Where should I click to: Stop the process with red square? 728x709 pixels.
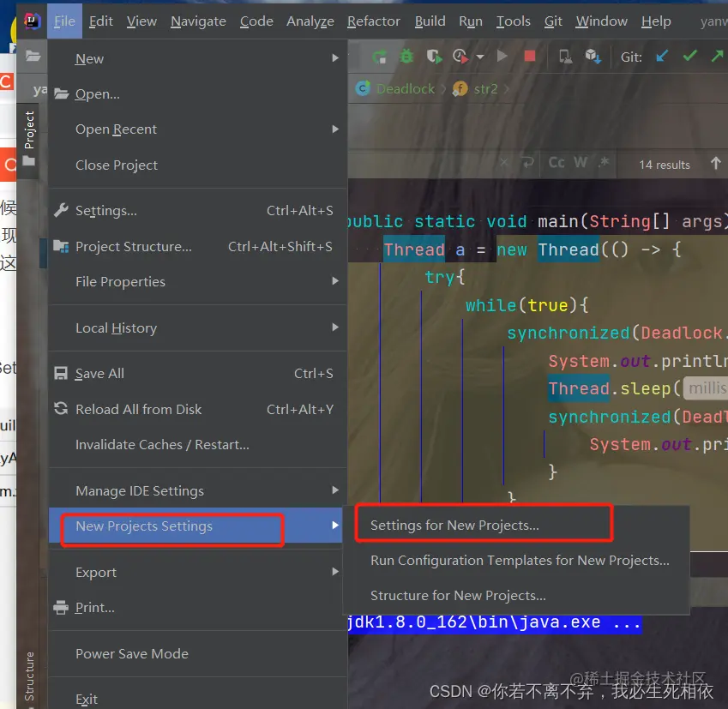point(529,57)
